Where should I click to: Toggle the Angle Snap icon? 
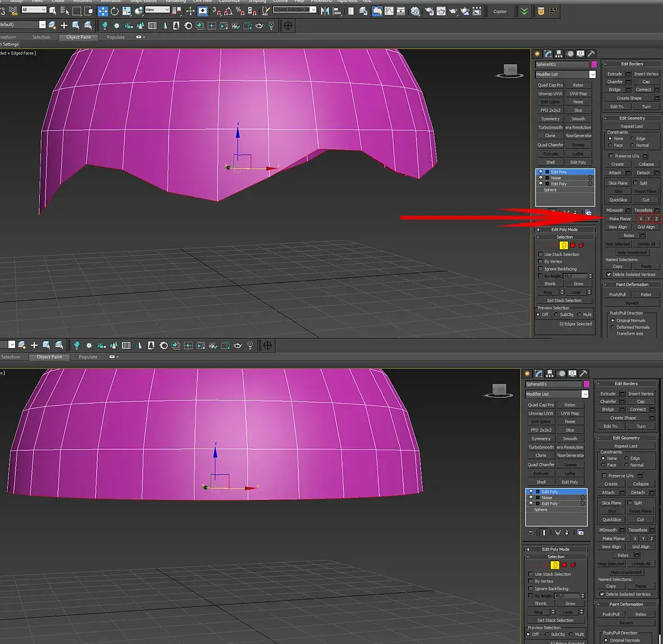228,11
